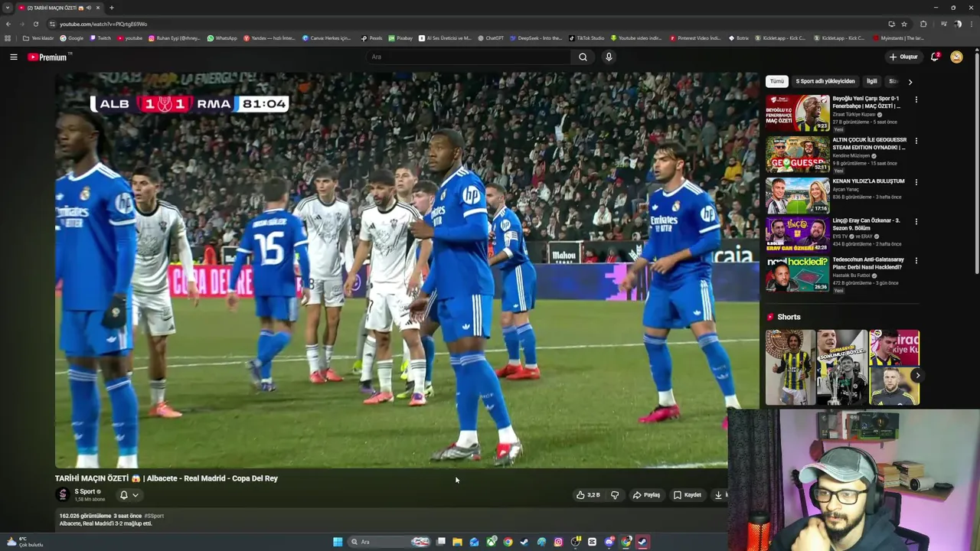This screenshot has height=551, width=980.
Task: Click the browser address bar URL
Action: [103, 24]
